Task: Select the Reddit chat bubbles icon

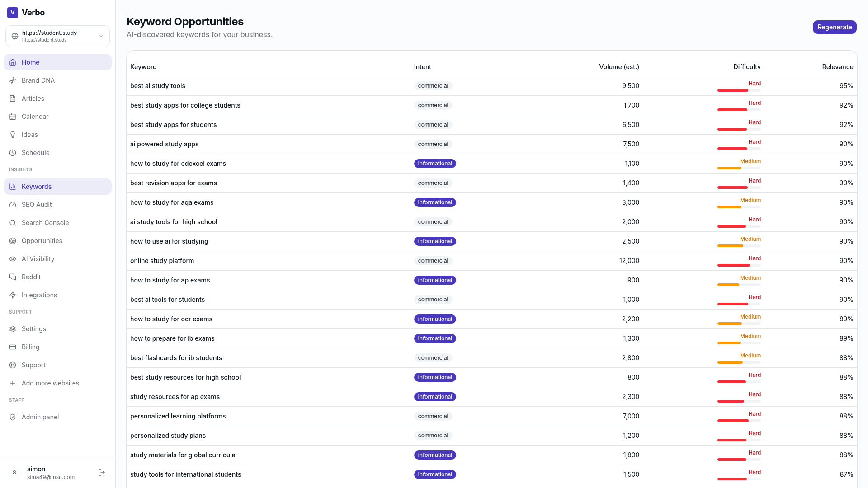Action: (13, 277)
